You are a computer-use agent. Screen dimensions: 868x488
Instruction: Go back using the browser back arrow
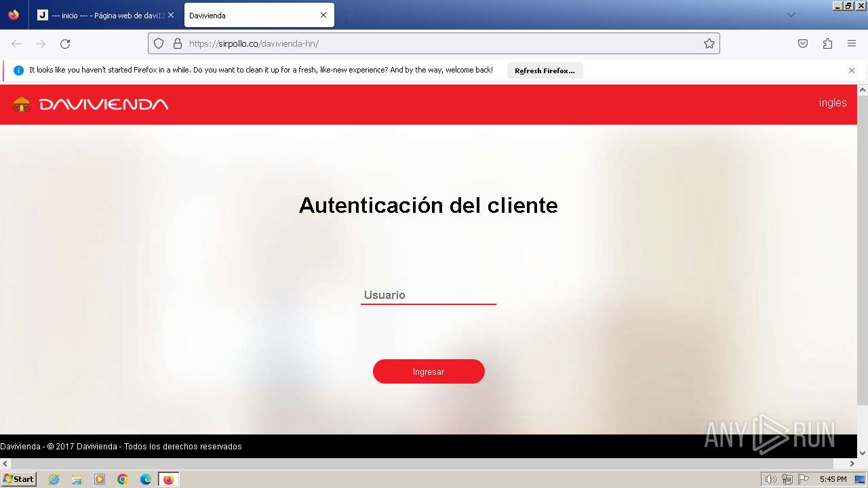point(16,44)
